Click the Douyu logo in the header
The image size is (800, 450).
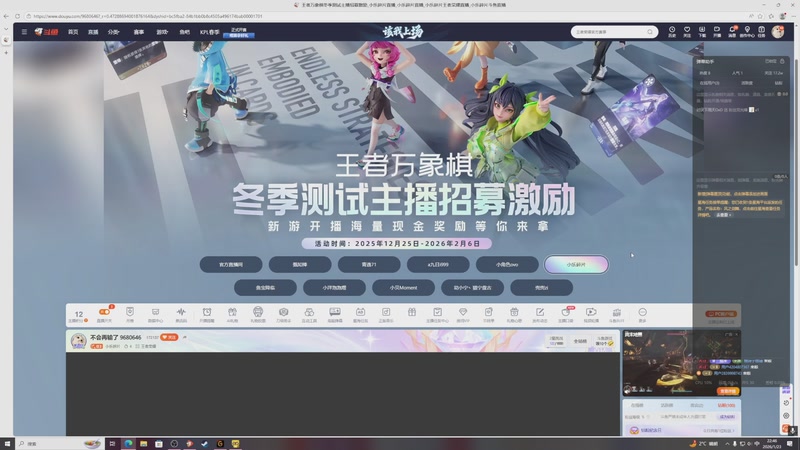[46, 32]
